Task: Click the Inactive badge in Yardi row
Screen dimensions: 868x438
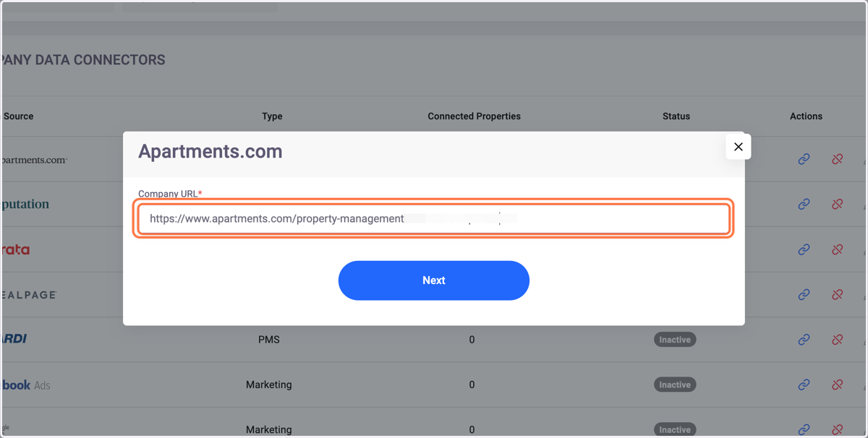Action: [675, 340]
